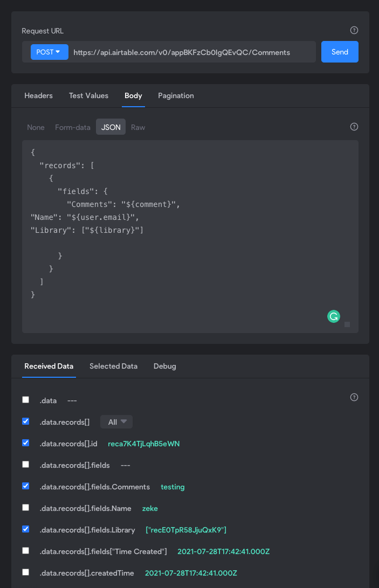Click the help icon in Received Data panel
This screenshot has height=588, width=379.
pyautogui.click(x=354, y=397)
